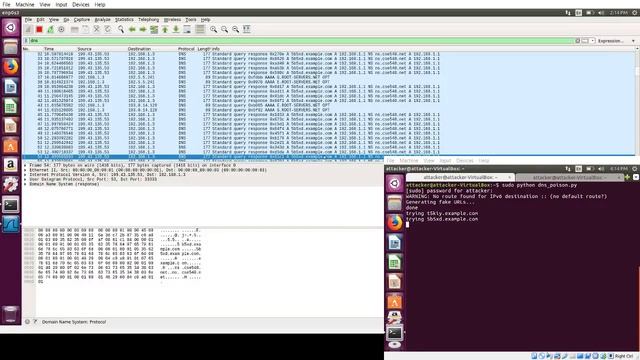Close the capture file from the toolbar
Image resolution: width=640 pixels, height=360 pixels.
[96, 29]
